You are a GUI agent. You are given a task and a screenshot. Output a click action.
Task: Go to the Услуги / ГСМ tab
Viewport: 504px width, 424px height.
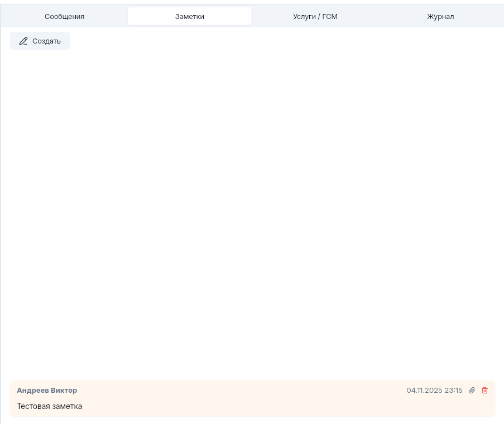point(315,17)
